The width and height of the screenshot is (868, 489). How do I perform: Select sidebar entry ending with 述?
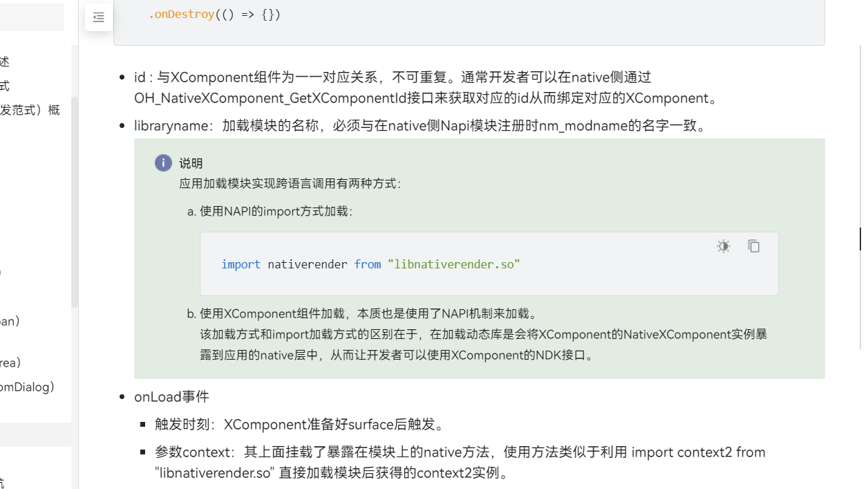point(5,62)
